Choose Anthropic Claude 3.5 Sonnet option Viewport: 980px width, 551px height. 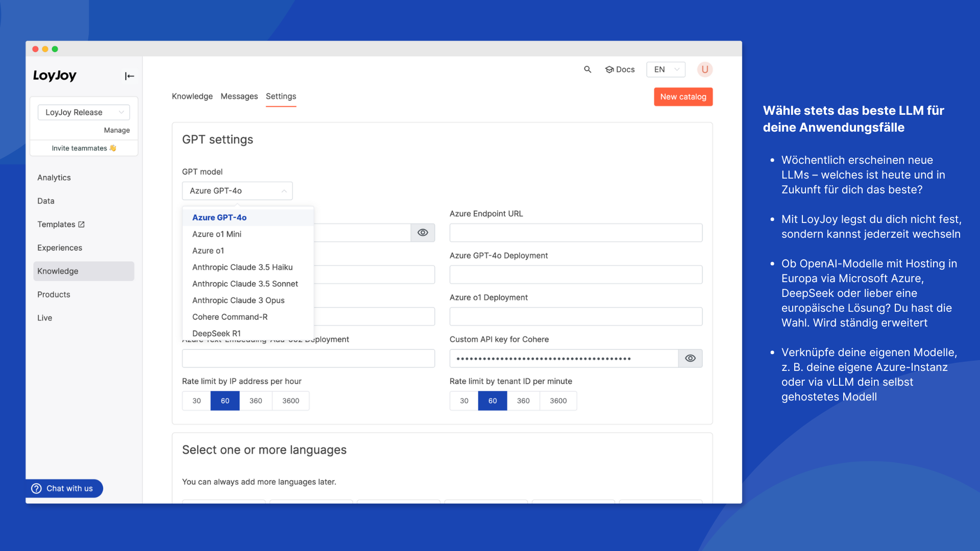pyautogui.click(x=245, y=284)
